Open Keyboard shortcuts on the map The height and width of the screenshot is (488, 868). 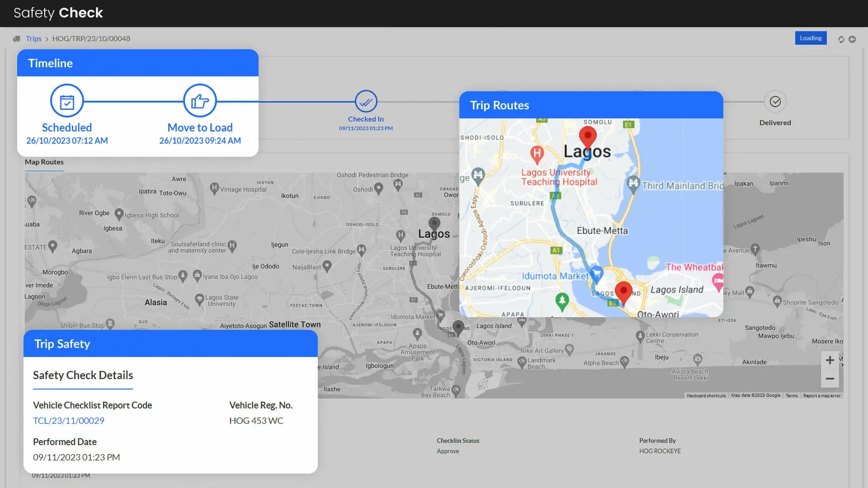(706, 396)
